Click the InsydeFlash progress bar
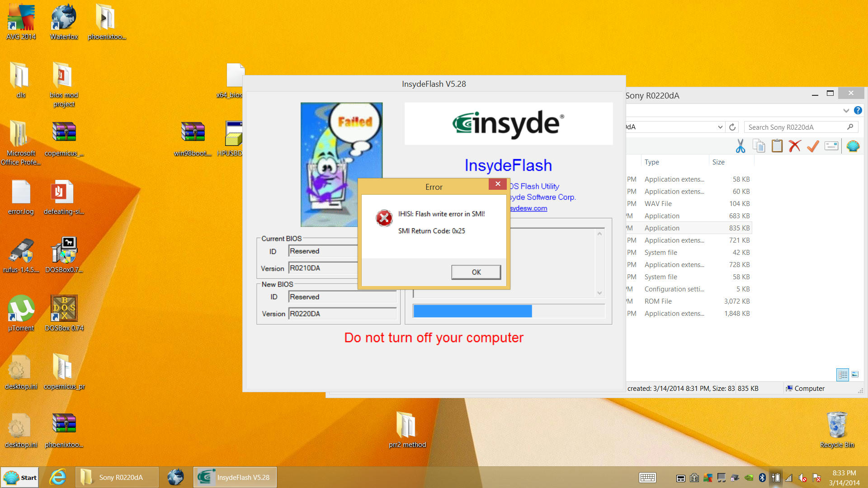This screenshot has width=868, height=488. [x=509, y=311]
